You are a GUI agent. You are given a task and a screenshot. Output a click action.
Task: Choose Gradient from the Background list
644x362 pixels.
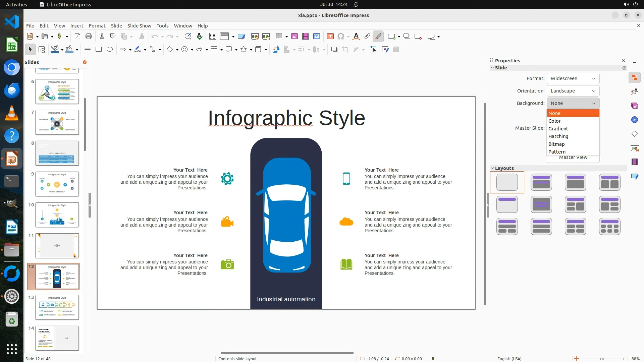pyautogui.click(x=558, y=129)
